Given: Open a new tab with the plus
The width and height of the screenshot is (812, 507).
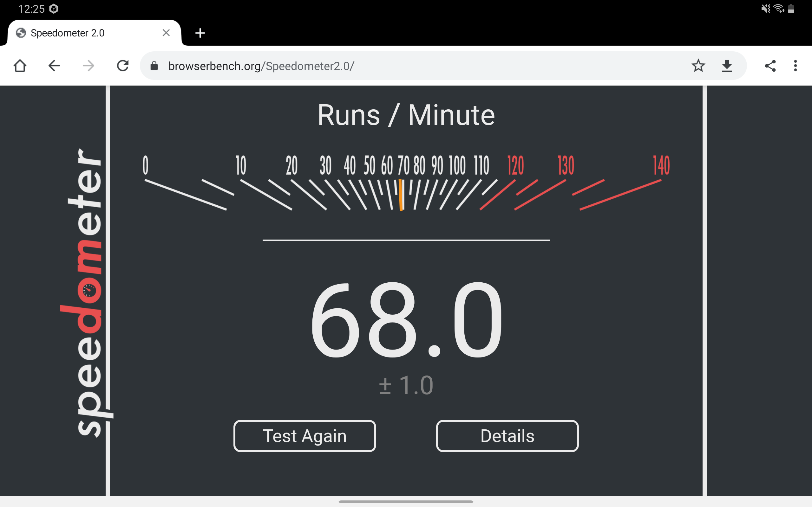Looking at the screenshot, I should 200,33.
